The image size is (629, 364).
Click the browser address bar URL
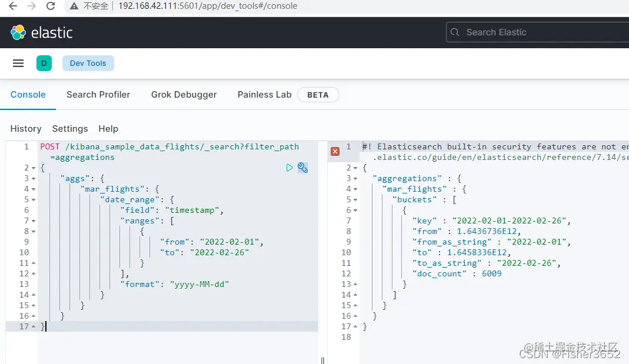(208, 6)
